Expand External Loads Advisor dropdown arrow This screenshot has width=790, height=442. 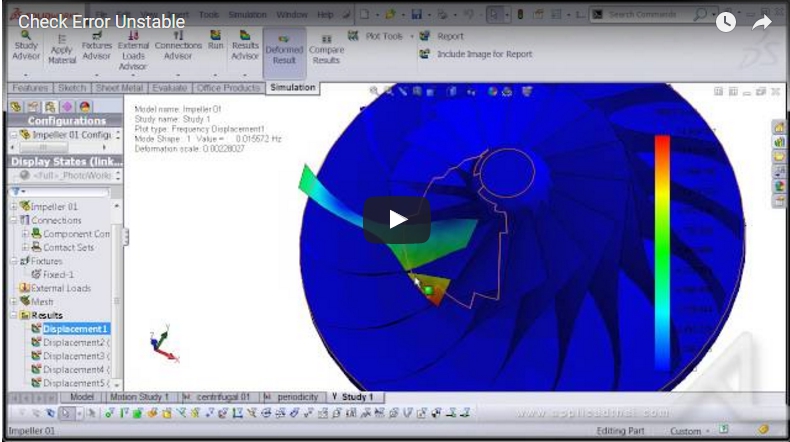(x=133, y=76)
